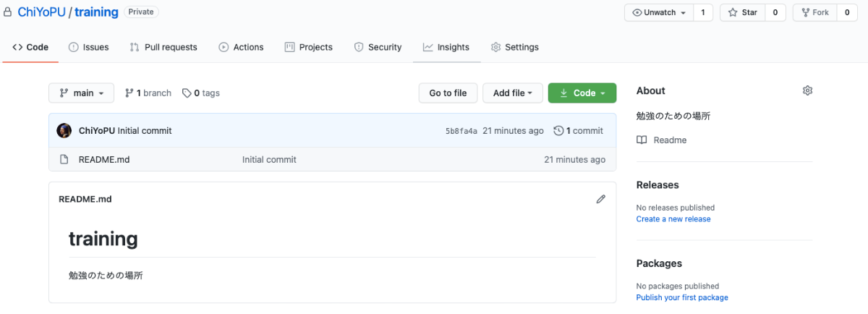The image size is (868, 314).
Task: Click the Private badge label
Action: (x=142, y=12)
